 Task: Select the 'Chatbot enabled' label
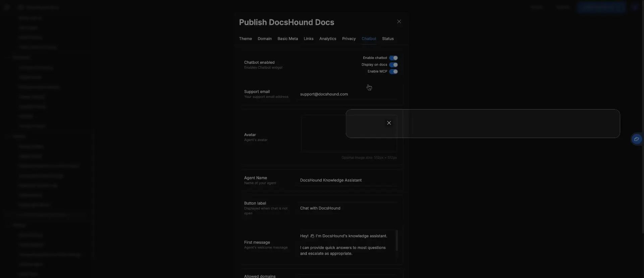click(259, 63)
